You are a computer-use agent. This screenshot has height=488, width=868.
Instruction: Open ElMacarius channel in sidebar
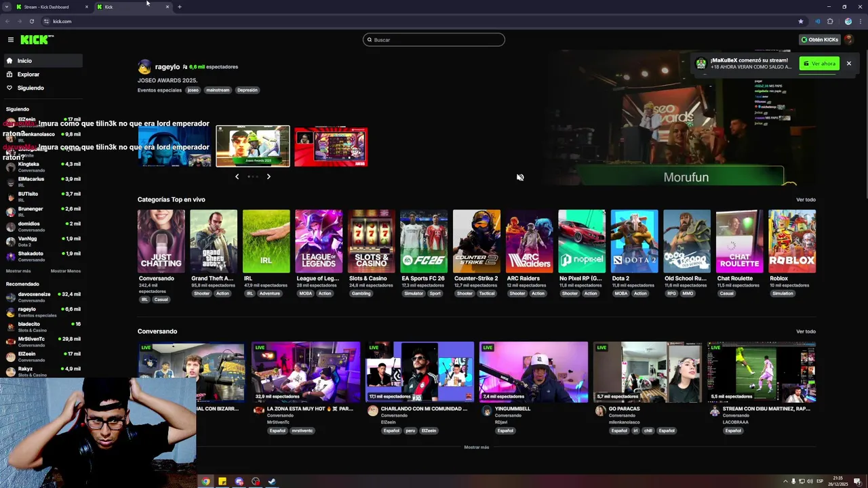pyautogui.click(x=43, y=182)
